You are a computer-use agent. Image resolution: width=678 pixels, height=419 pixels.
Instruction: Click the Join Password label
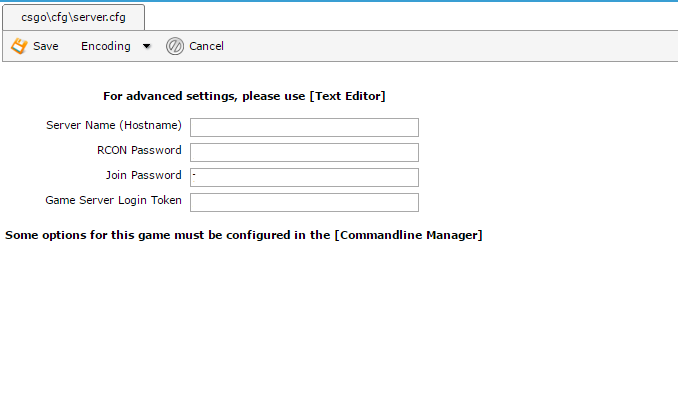coord(144,175)
